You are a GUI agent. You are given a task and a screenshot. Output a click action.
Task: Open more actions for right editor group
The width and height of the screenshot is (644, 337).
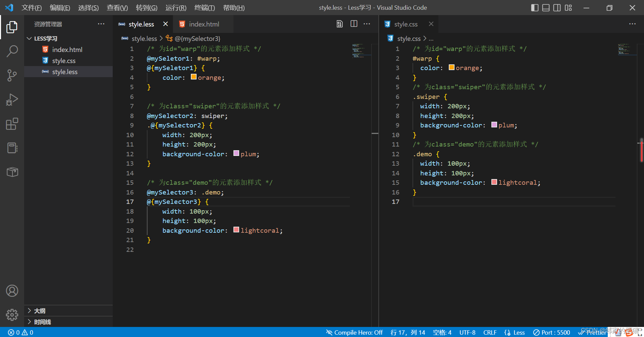tap(632, 24)
